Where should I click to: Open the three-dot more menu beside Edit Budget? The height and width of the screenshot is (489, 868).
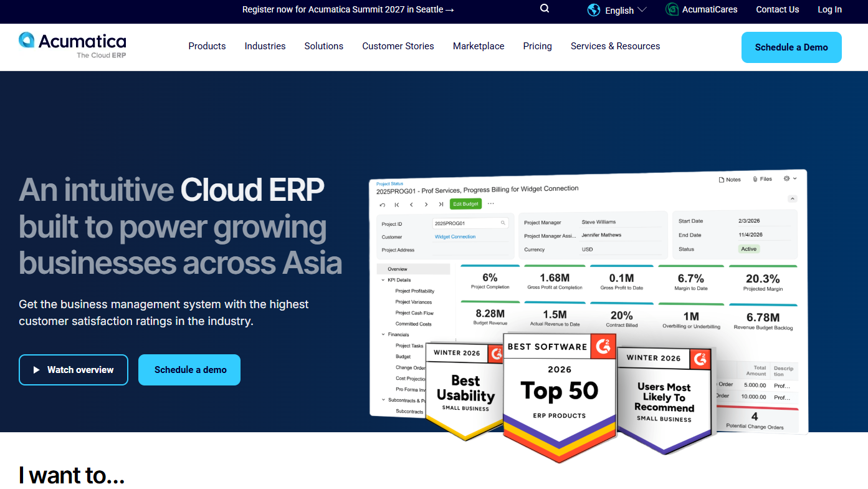point(491,204)
